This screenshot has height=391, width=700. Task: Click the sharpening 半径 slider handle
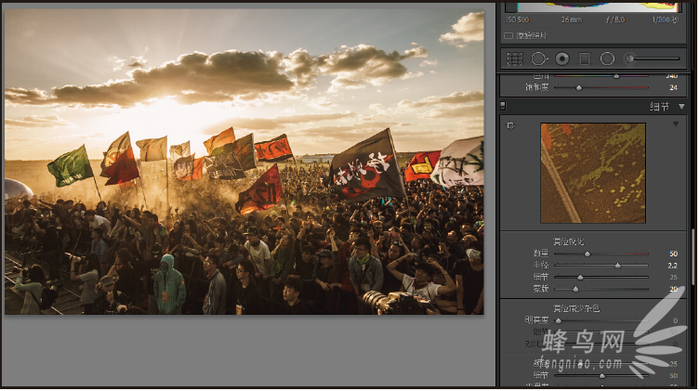pyautogui.click(x=618, y=266)
